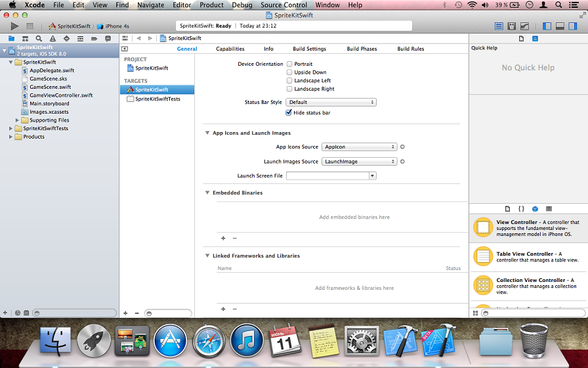Screen dimensions: 588x368
Task: Switch to the Capabilities tab
Action: 230,49
